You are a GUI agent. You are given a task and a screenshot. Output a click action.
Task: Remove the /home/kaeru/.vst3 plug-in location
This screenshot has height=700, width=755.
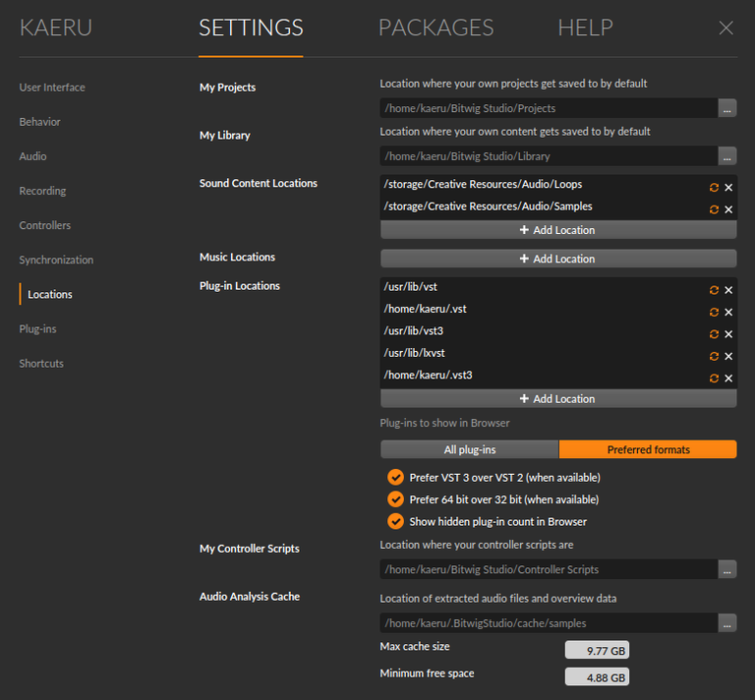point(728,379)
